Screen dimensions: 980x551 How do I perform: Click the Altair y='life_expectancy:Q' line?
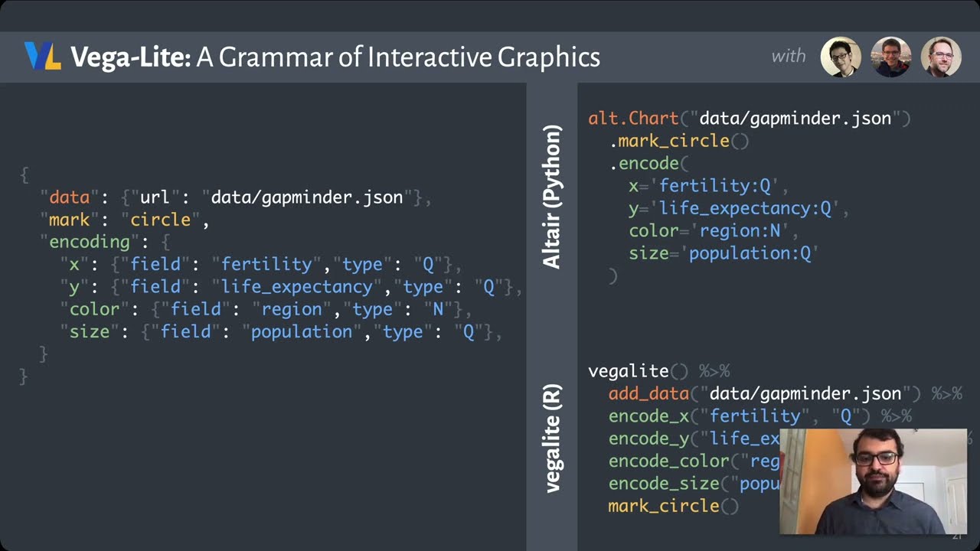point(739,208)
